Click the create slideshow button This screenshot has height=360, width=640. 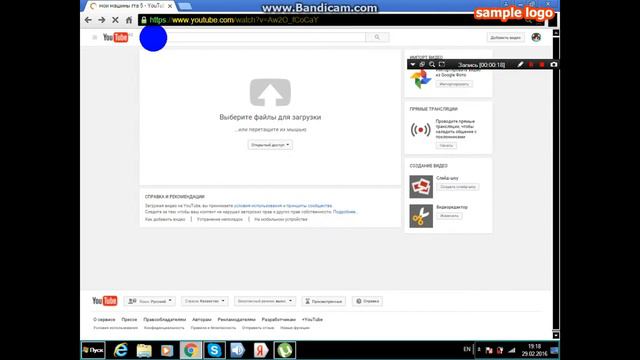coord(458,187)
